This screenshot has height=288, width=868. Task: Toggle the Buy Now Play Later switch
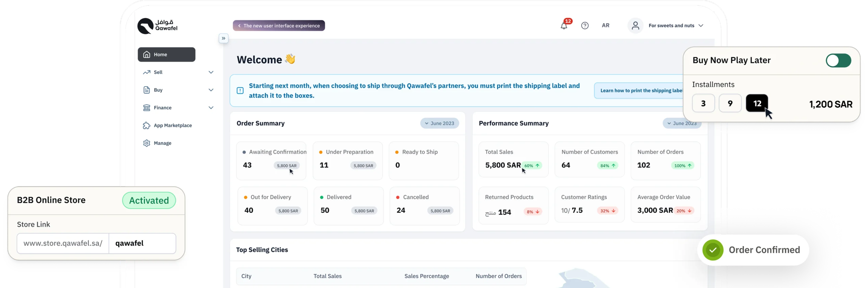pos(838,61)
